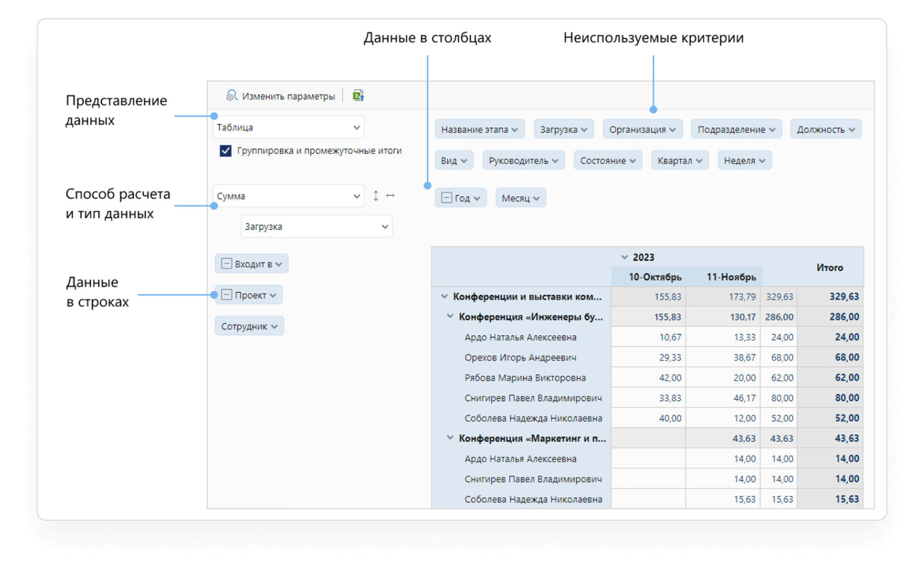Screen dimensions: 924x570
Task: Click the gear icon beside Изменить параметры
Action: (x=231, y=96)
